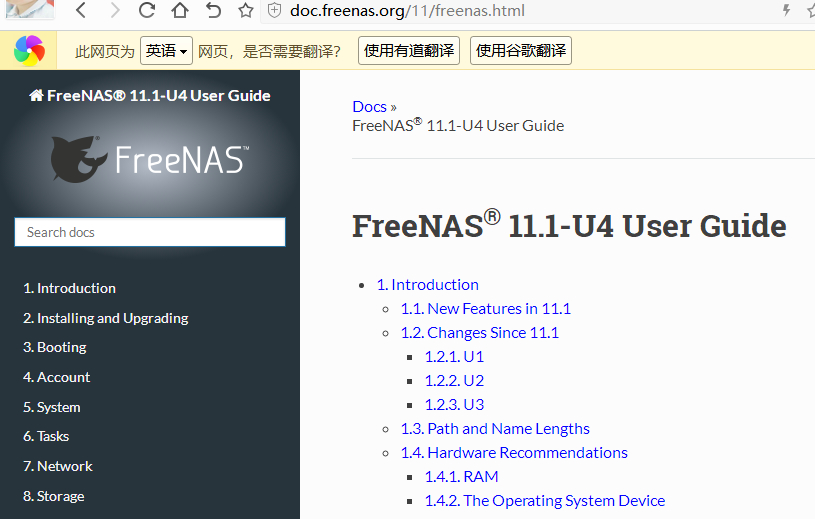Click the text 此网页为 in translate bar

[x=105, y=51]
